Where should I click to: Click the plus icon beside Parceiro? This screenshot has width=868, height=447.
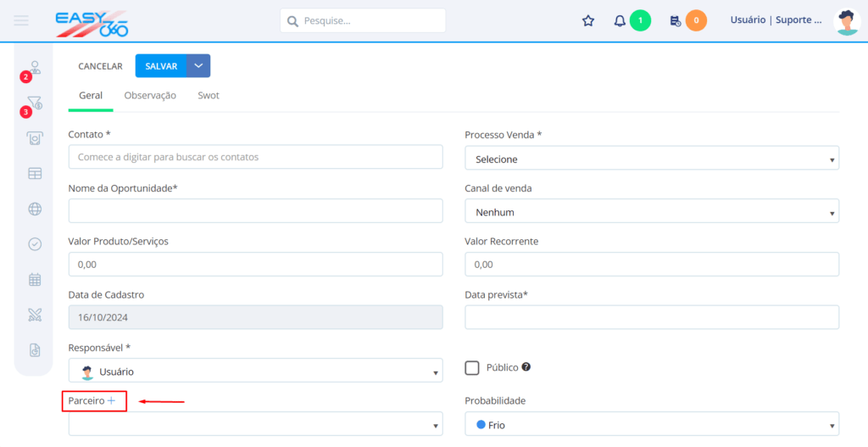(111, 400)
